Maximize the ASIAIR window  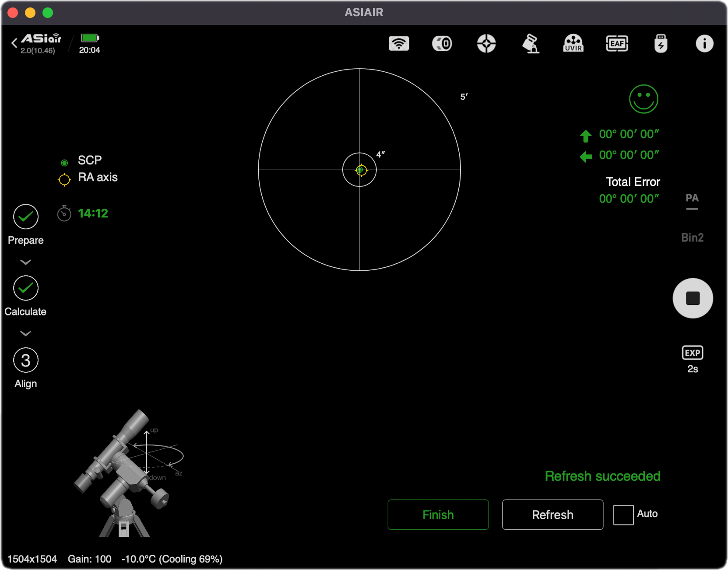[48, 13]
